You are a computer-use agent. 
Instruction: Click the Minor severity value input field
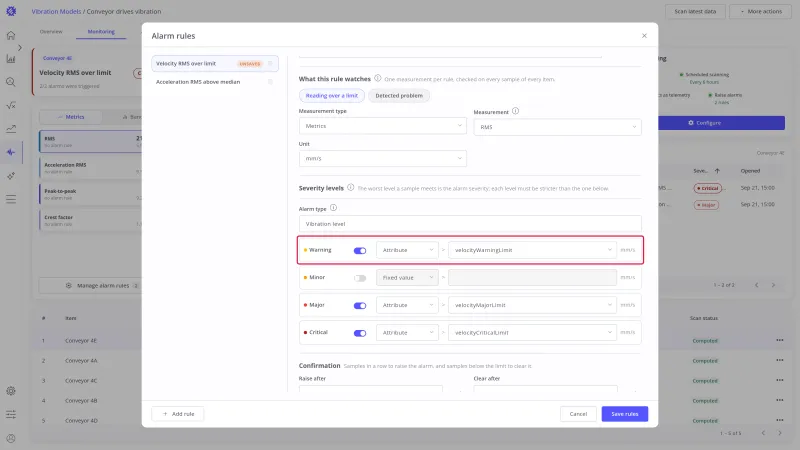point(532,278)
